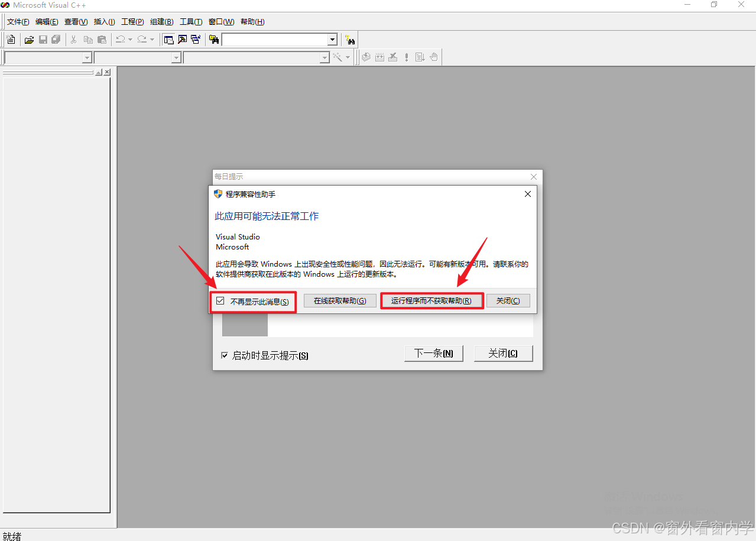
Task: Click the Find in Files binoculars icon
Action: click(214, 40)
